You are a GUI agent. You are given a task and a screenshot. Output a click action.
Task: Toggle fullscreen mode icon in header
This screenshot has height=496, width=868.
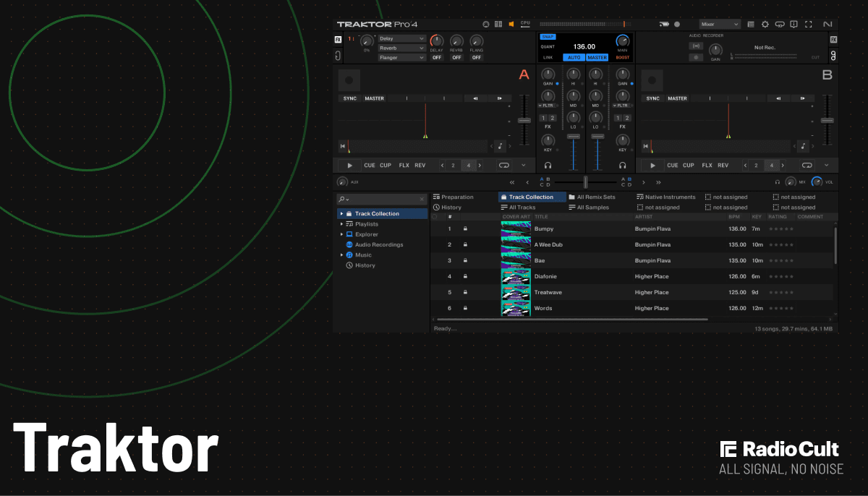point(809,24)
